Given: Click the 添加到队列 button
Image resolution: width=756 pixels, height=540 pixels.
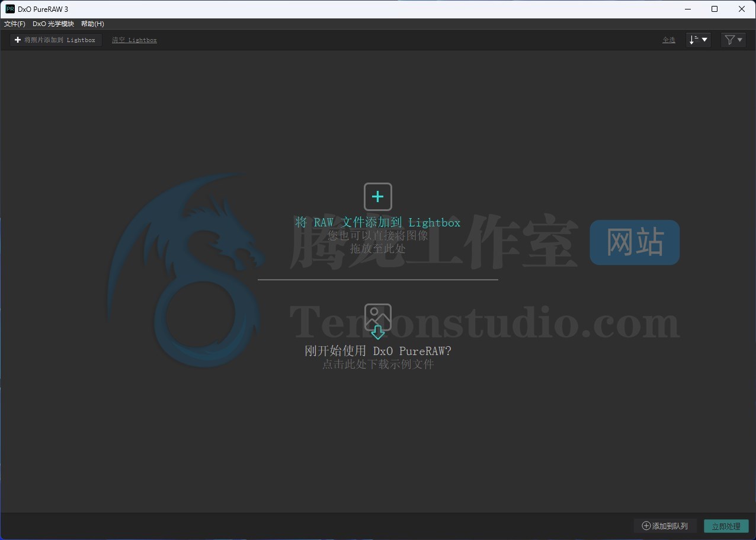Looking at the screenshot, I should [665, 526].
